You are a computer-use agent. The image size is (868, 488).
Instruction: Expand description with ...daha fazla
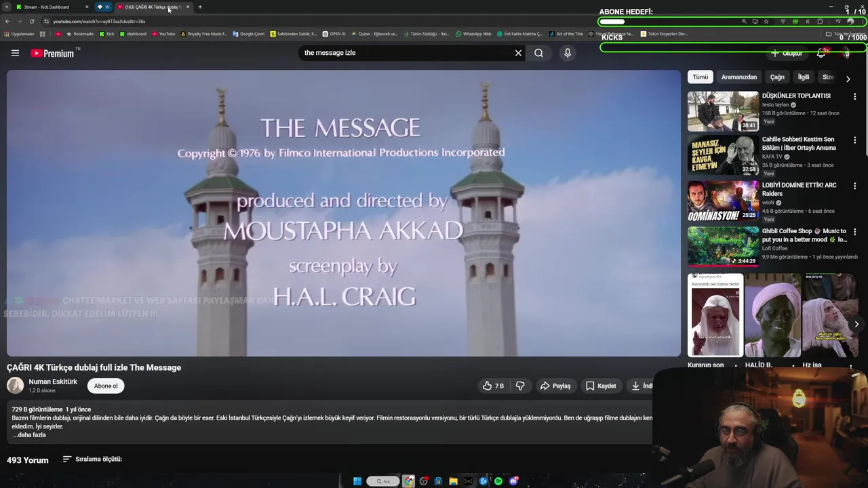29,435
